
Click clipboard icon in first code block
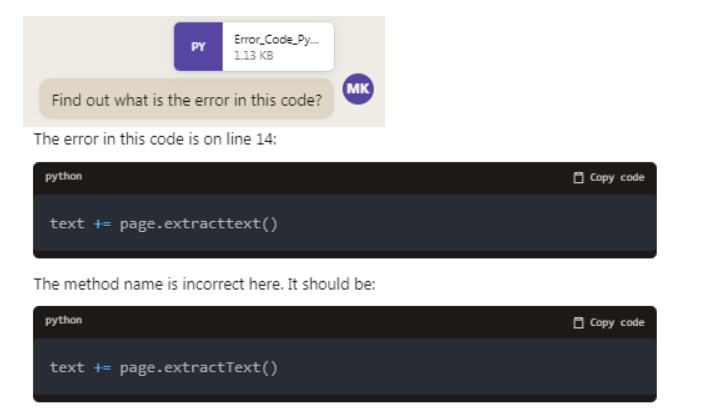[x=578, y=178]
